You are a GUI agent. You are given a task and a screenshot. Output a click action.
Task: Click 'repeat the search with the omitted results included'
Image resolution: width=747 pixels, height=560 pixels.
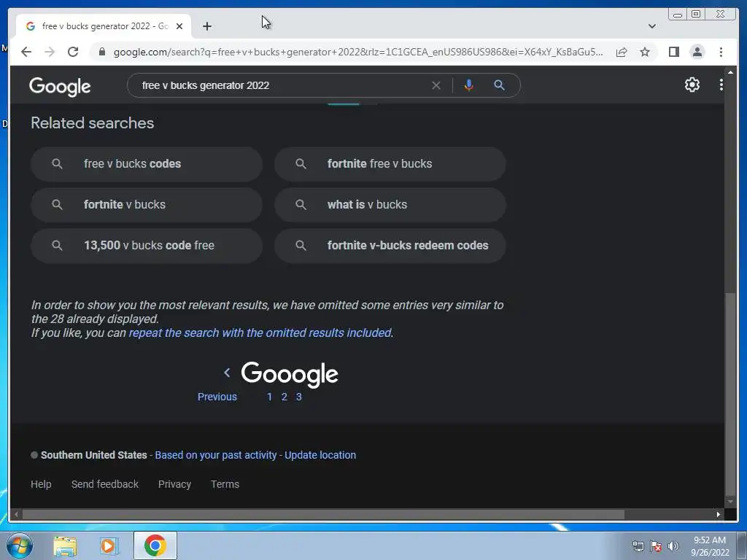260,332
